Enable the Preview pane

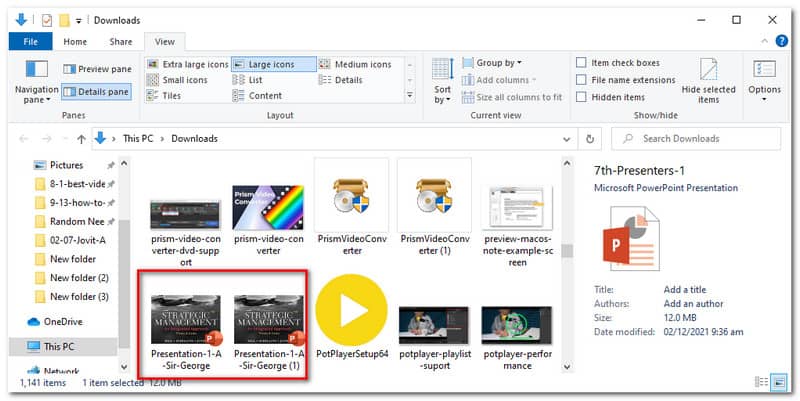[x=97, y=69]
